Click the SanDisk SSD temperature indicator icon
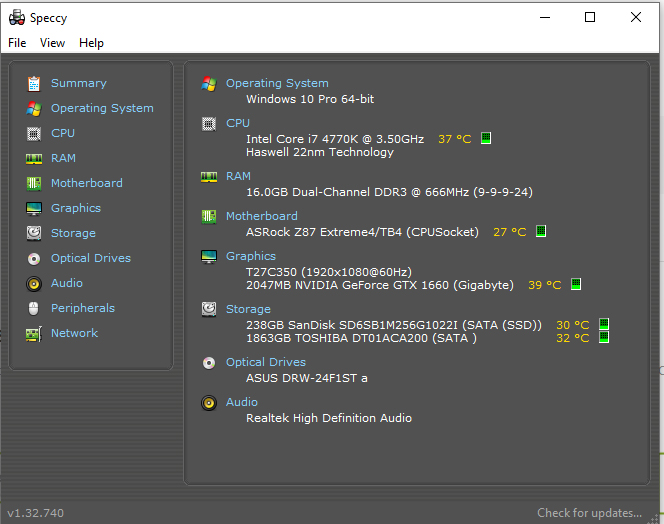Image resolution: width=664 pixels, height=524 pixels. click(x=604, y=324)
